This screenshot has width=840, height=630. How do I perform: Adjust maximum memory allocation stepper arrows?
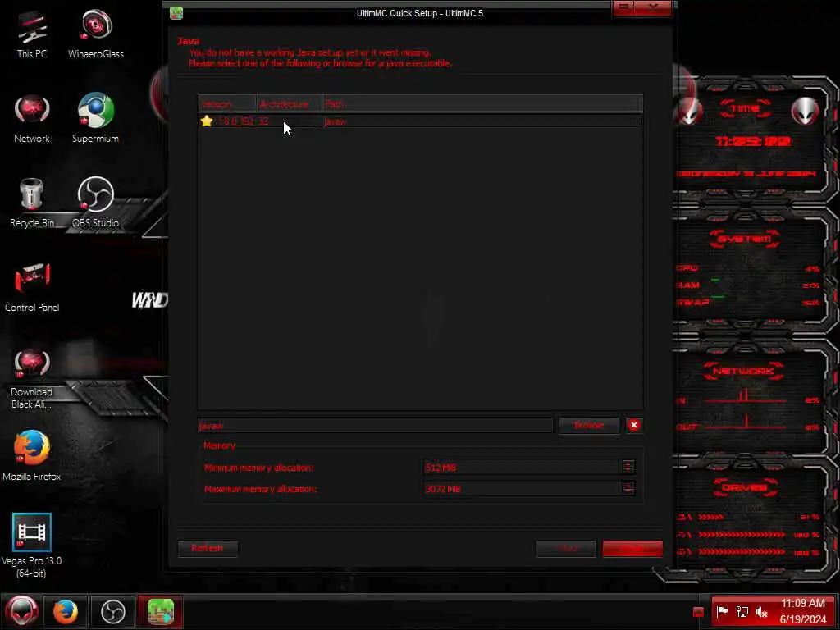(x=628, y=488)
